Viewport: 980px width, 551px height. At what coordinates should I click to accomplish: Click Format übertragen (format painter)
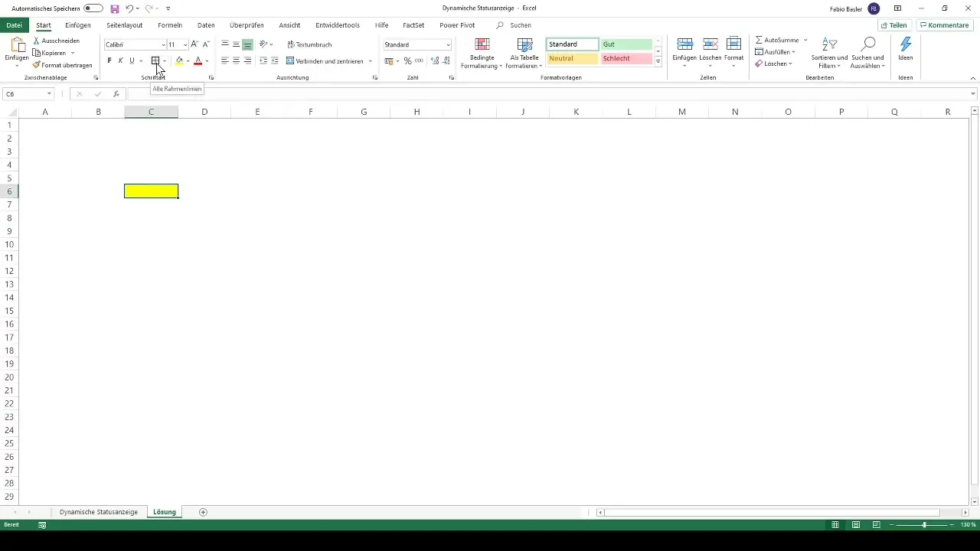(61, 65)
